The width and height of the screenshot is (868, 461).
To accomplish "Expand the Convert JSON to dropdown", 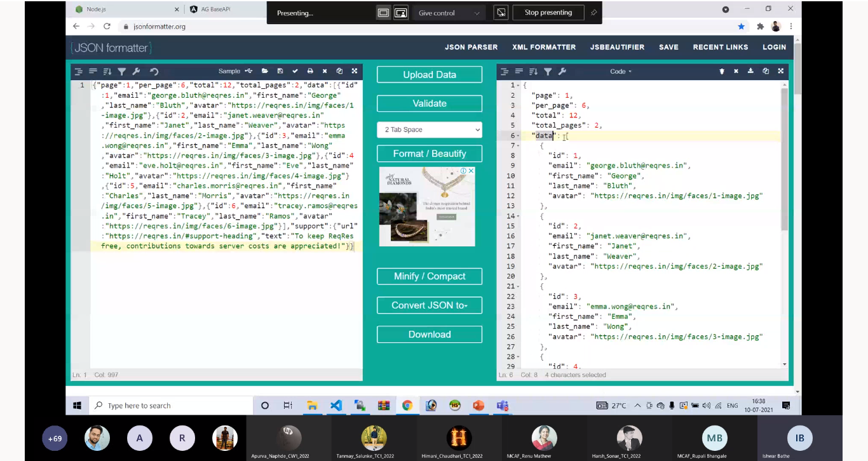I will coord(430,305).
